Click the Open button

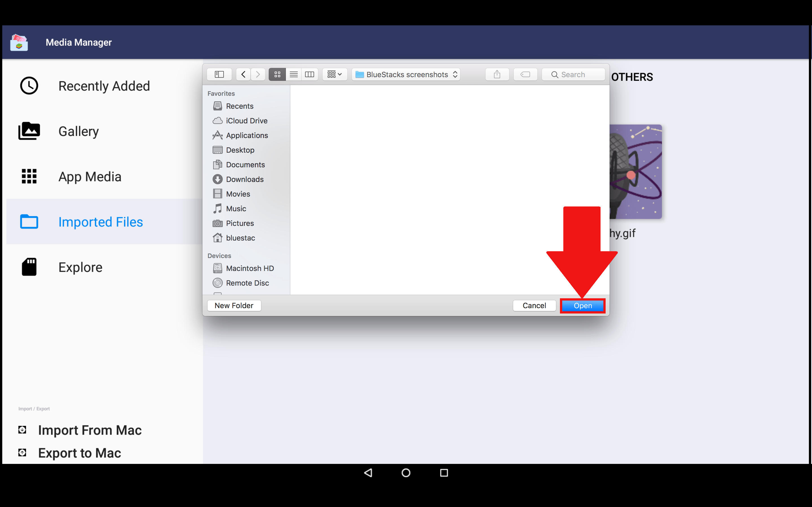[582, 306]
